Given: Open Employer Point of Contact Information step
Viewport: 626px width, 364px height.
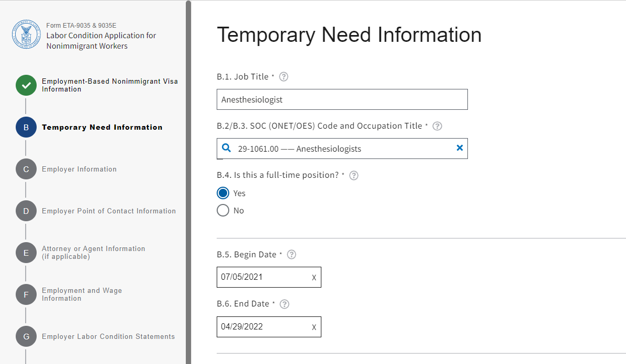Looking at the screenshot, I should [108, 211].
